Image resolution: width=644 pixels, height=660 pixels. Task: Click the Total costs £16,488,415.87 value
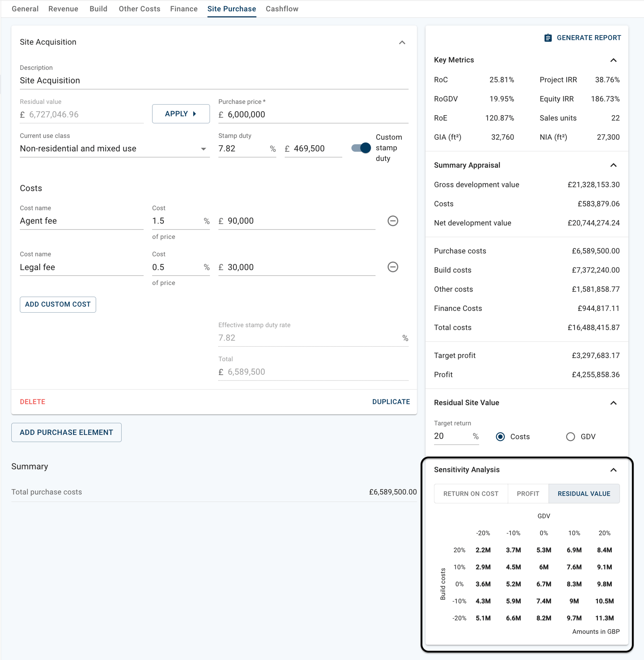pos(593,328)
